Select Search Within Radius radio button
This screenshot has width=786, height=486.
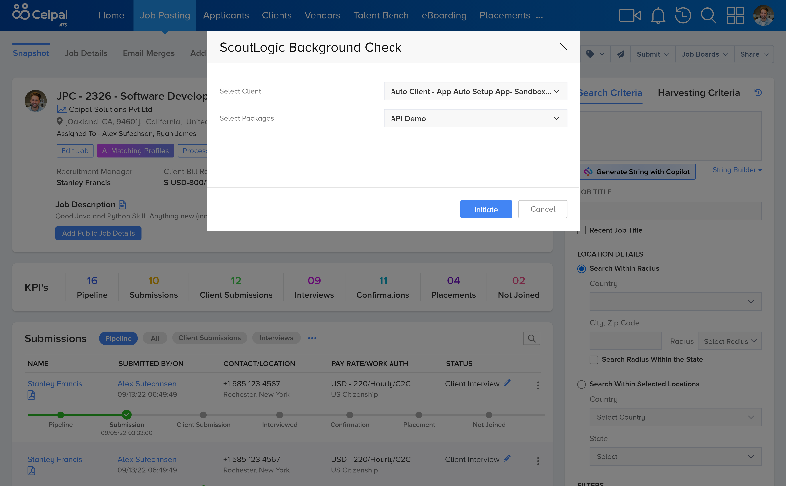pyautogui.click(x=581, y=269)
